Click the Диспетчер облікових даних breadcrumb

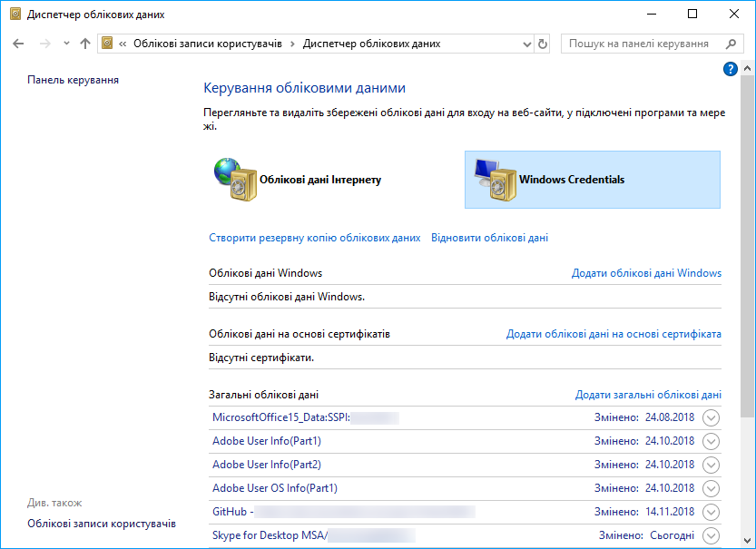(x=371, y=44)
